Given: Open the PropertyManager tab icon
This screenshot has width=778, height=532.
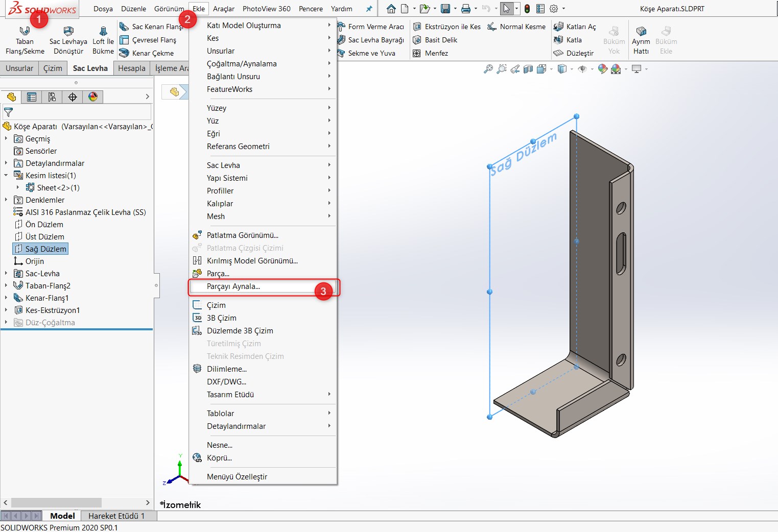Looking at the screenshot, I should click(32, 96).
